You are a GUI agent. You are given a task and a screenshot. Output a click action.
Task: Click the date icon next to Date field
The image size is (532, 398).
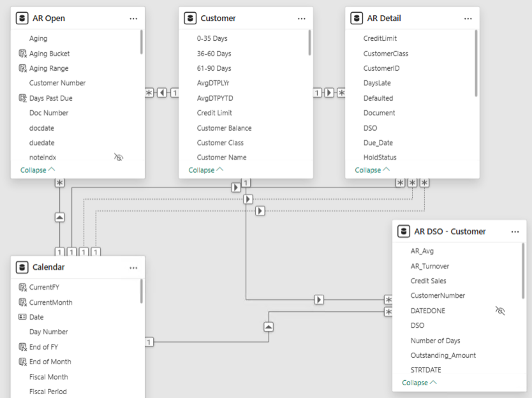pyautogui.click(x=22, y=317)
